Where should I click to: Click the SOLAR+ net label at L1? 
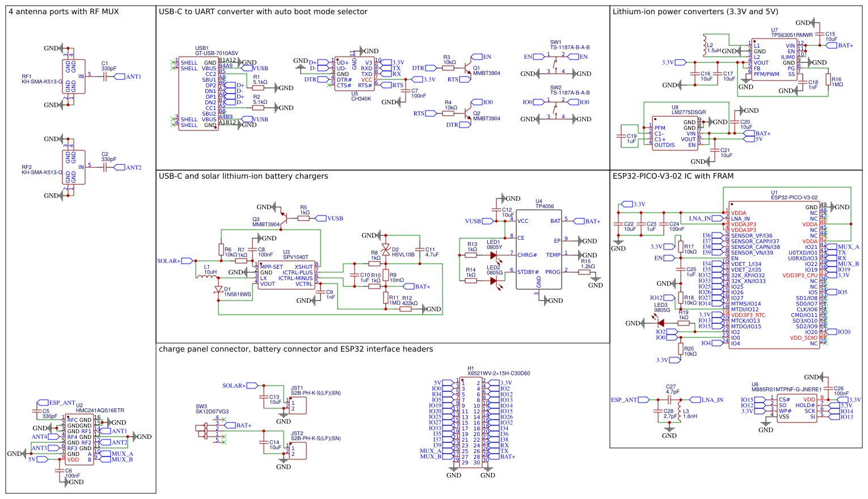click(x=175, y=261)
